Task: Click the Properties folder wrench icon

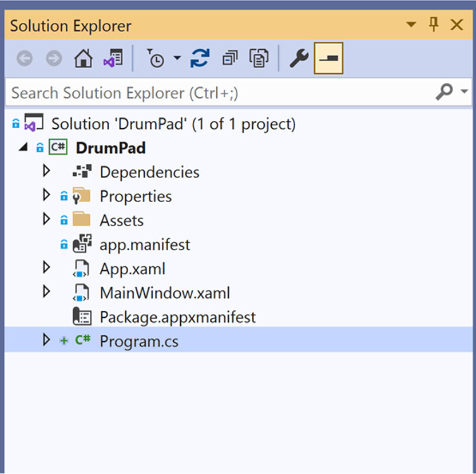Action: pyautogui.click(x=81, y=196)
